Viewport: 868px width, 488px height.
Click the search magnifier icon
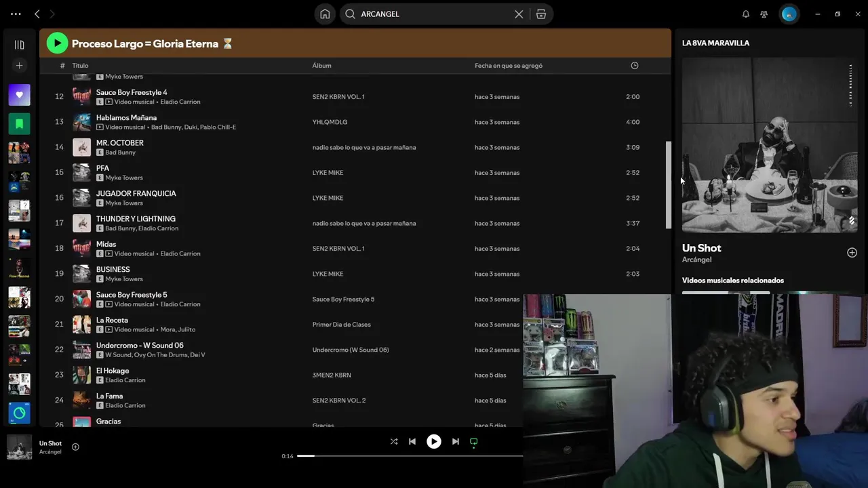(350, 14)
